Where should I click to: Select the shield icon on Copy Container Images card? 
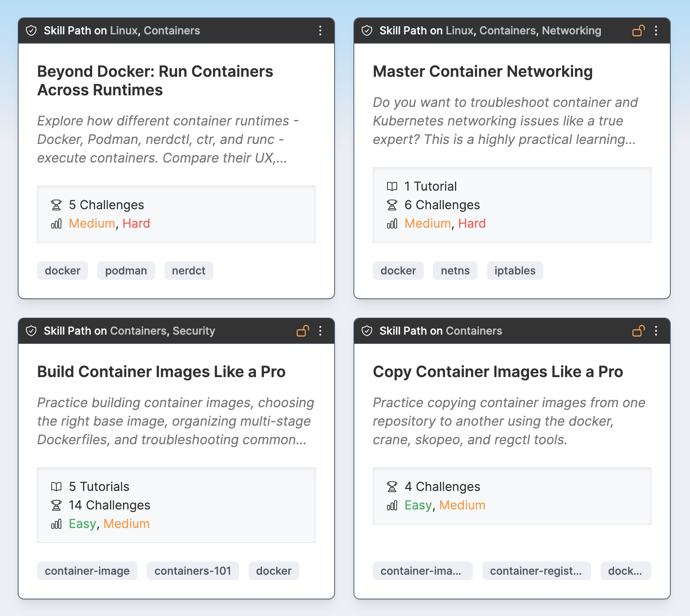click(x=367, y=330)
